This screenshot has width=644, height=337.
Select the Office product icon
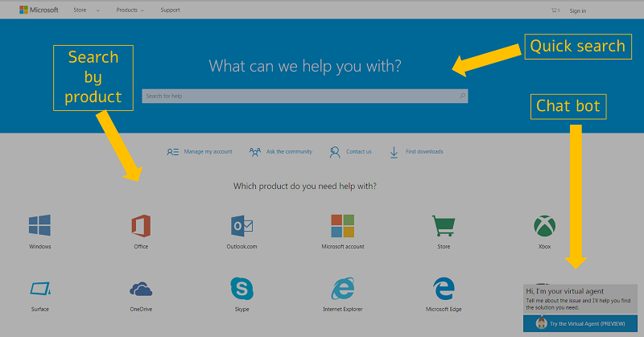tap(141, 225)
